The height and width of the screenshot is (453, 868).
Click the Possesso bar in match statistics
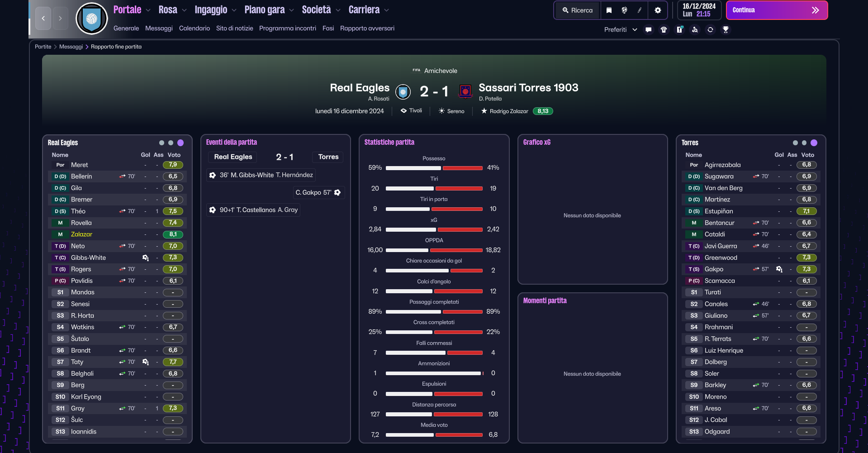pyautogui.click(x=434, y=168)
